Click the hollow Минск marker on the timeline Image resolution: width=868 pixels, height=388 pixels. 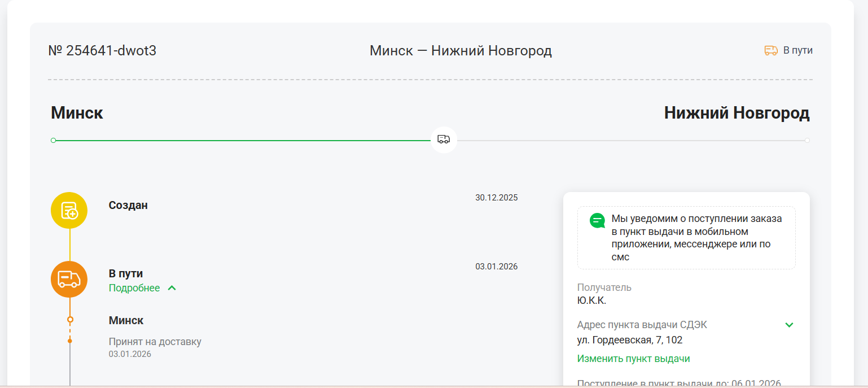[x=70, y=320]
